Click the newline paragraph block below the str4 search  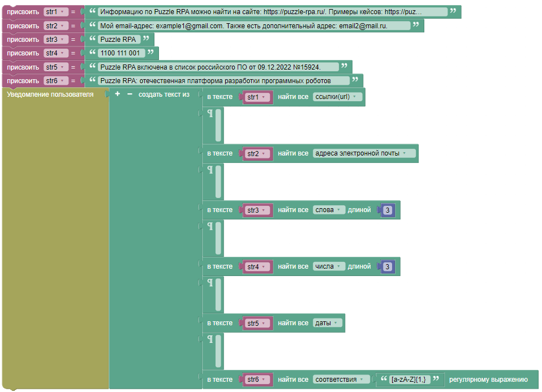tap(213, 295)
